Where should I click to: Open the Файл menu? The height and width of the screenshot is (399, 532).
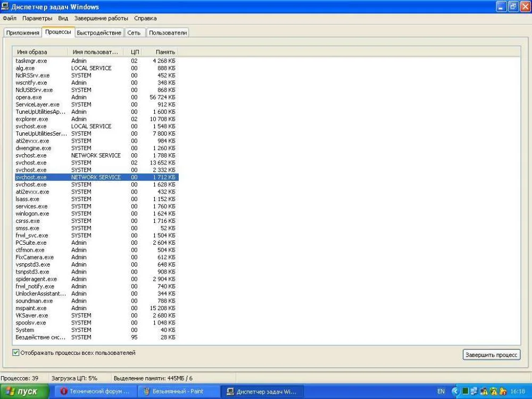coord(10,18)
